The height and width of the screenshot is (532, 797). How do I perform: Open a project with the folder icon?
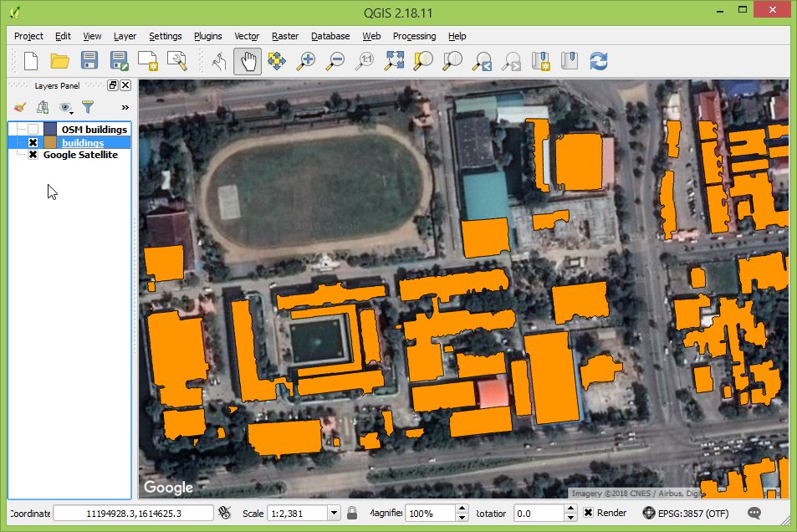tap(59, 60)
